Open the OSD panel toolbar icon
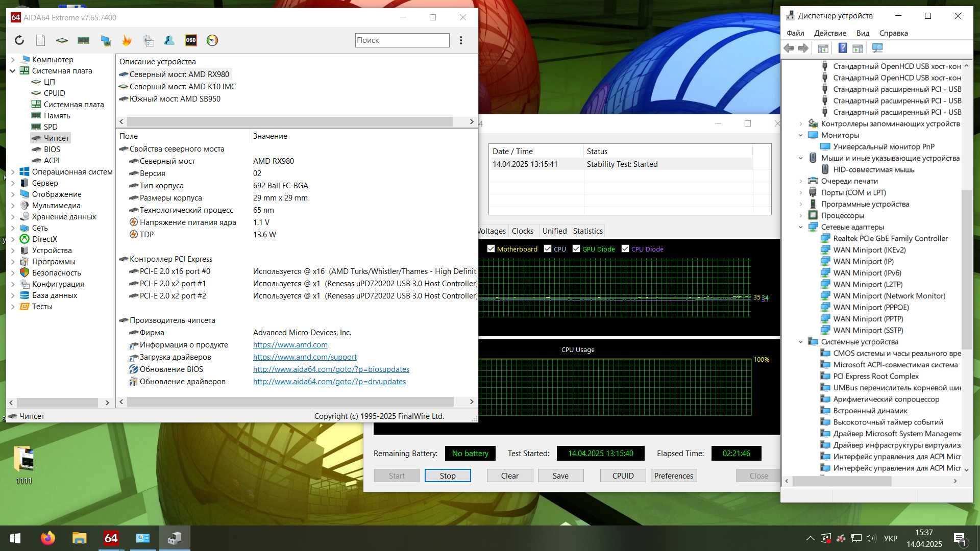Screen dimensions: 980x551 pyautogui.click(x=191, y=40)
